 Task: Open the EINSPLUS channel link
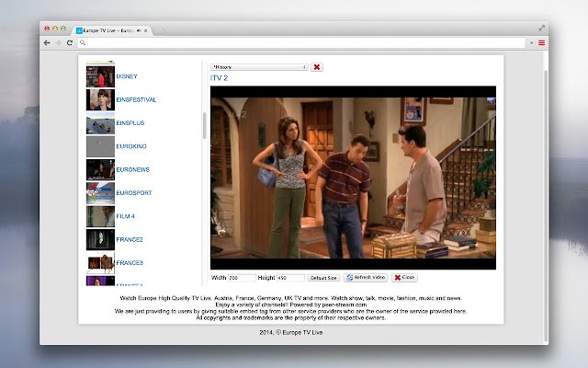click(130, 123)
